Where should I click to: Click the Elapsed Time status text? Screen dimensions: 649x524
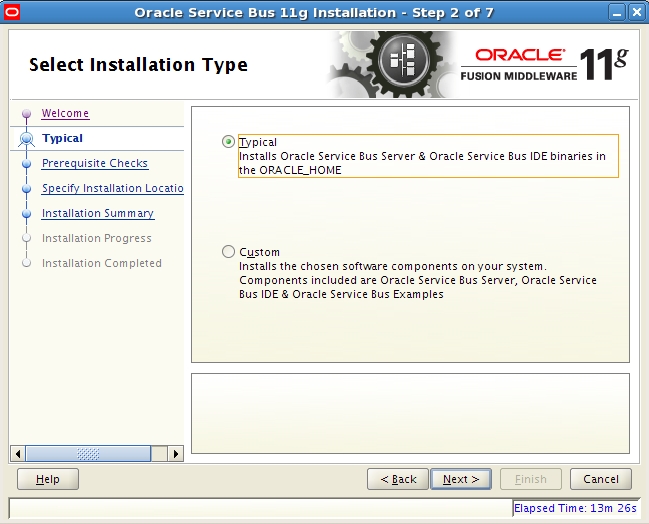(x=575, y=508)
